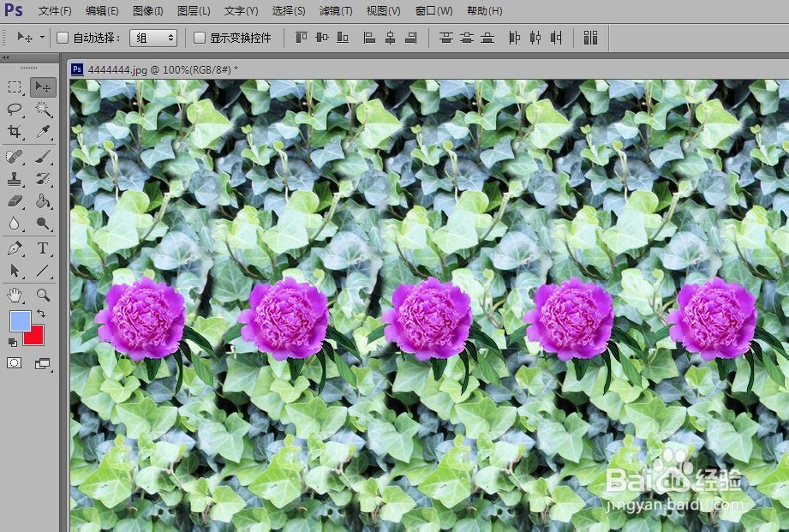Viewport: 789px width, 532px height.
Task: Select the Brush tool
Action: coord(43,157)
